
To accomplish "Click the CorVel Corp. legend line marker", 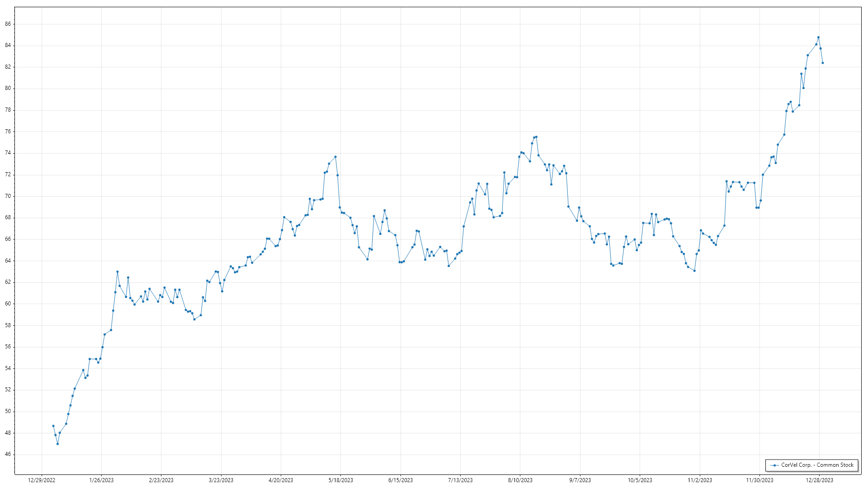I will point(775,465).
